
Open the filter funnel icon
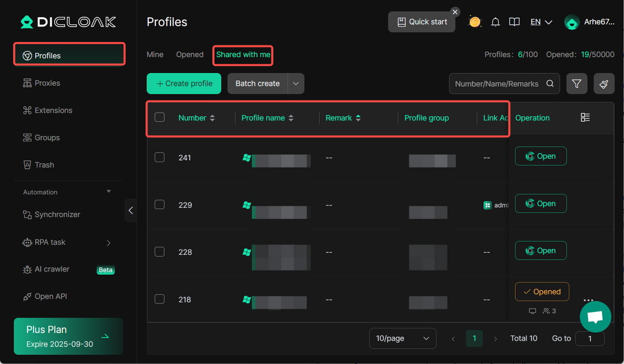pos(577,84)
